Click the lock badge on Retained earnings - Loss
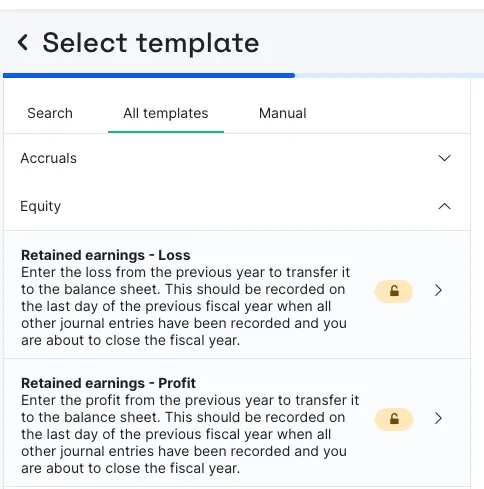Viewport: 484px width, 489px height. tap(394, 291)
